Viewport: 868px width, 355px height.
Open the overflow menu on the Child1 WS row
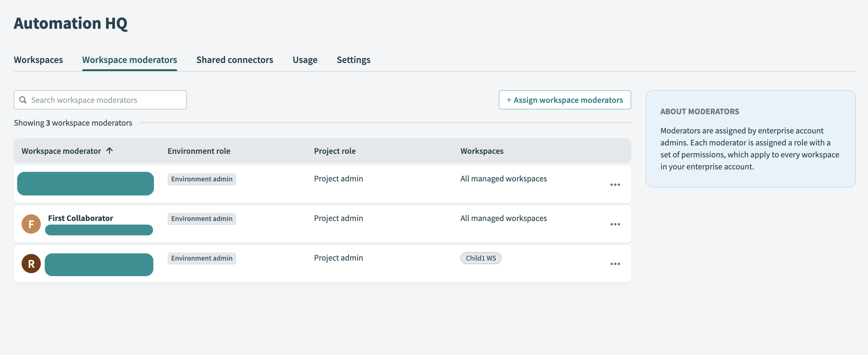615,264
